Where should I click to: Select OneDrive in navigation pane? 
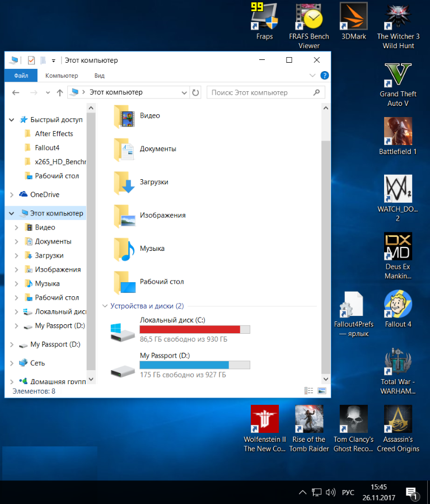[x=45, y=194]
